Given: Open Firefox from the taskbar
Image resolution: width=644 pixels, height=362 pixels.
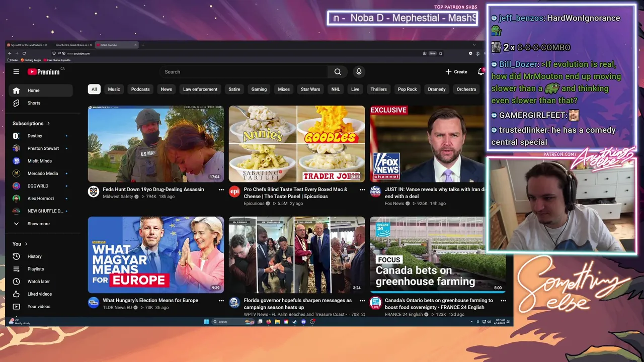Looking at the screenshot, I should click(269, 322).
